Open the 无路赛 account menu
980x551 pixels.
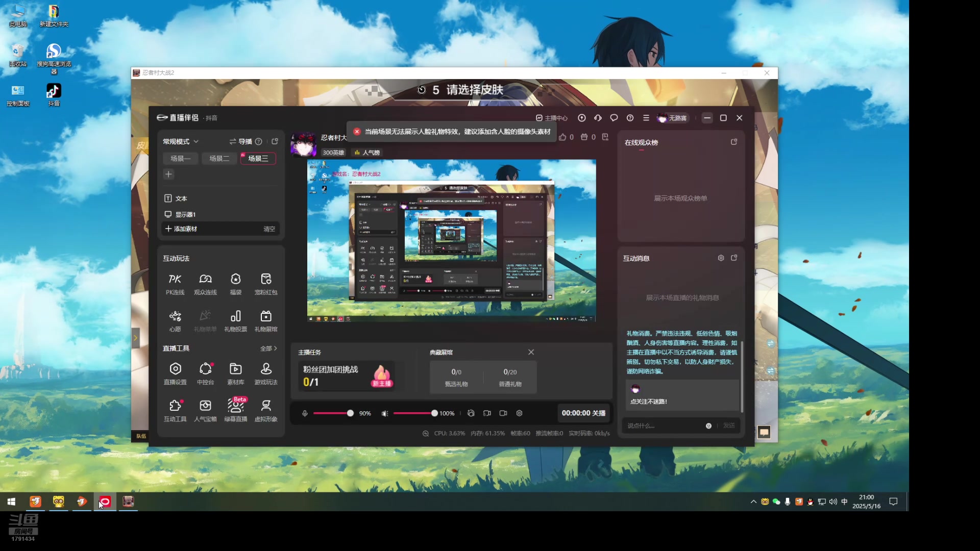click(x=672, y=118)
